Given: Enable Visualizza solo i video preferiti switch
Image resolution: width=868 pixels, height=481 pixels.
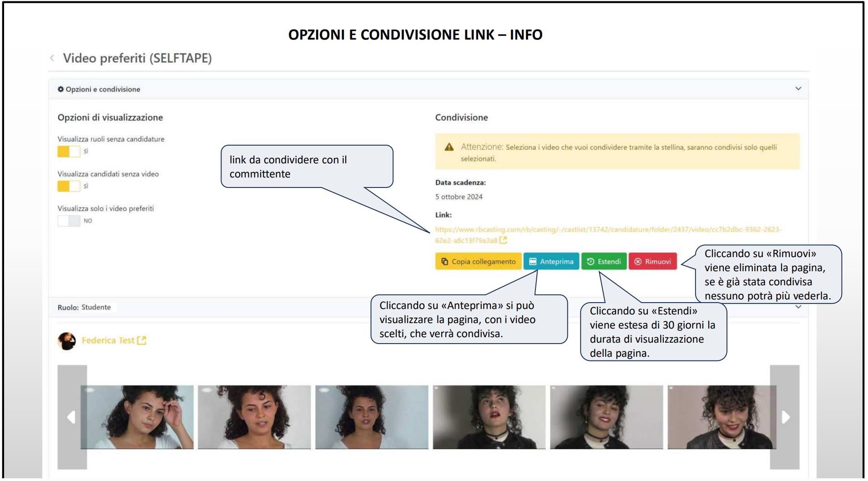Looking at the screenshot, I should point(69,221).
